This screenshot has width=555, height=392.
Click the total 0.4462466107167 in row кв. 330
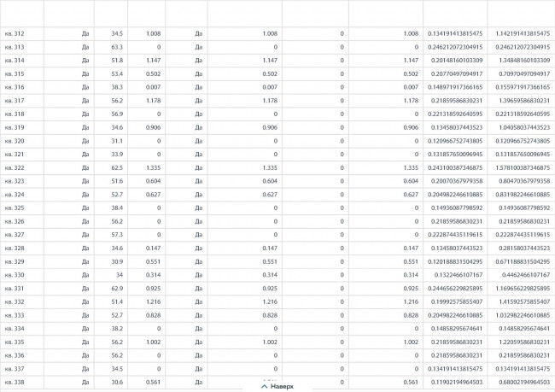click(526, 275)
